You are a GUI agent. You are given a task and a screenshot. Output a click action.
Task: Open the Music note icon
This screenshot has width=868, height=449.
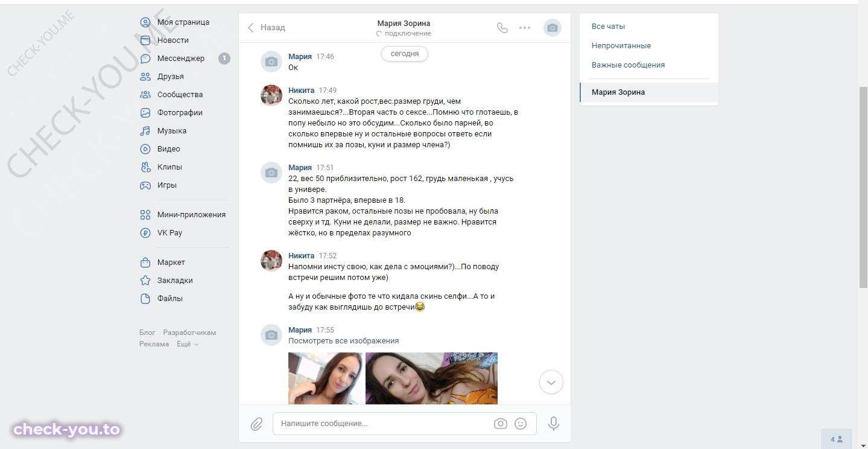click(x=145, y=131)
